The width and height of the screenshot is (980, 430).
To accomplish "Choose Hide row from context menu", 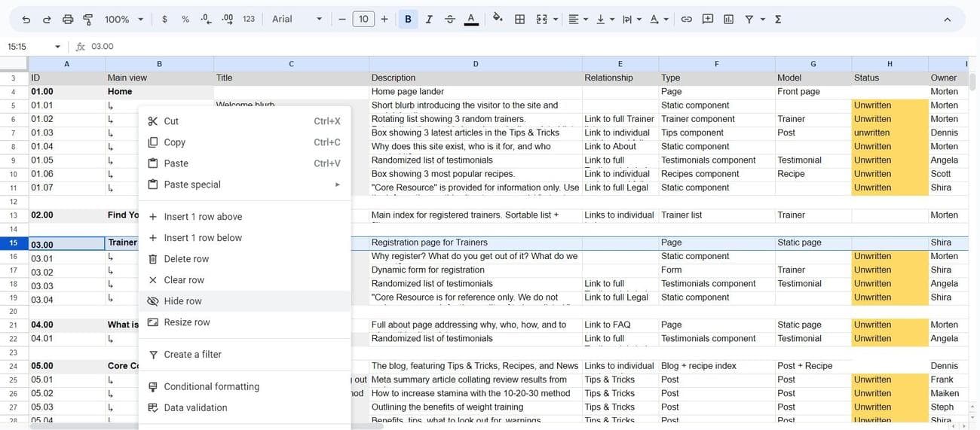I will [x=183, y=301].
